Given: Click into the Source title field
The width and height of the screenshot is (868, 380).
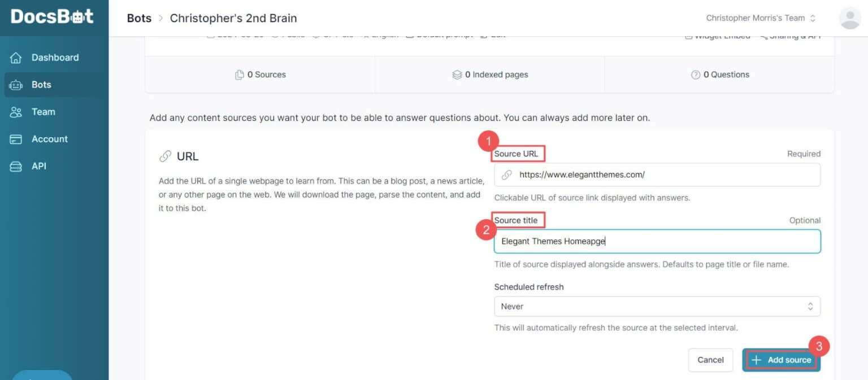Looking at the screenshot, I should click(657, 242).
